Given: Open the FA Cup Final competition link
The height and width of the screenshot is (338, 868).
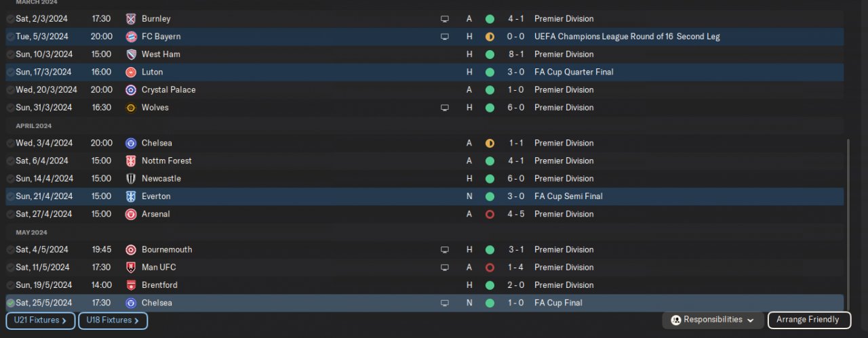Looking at the screenshot, I should coord(558,303).
